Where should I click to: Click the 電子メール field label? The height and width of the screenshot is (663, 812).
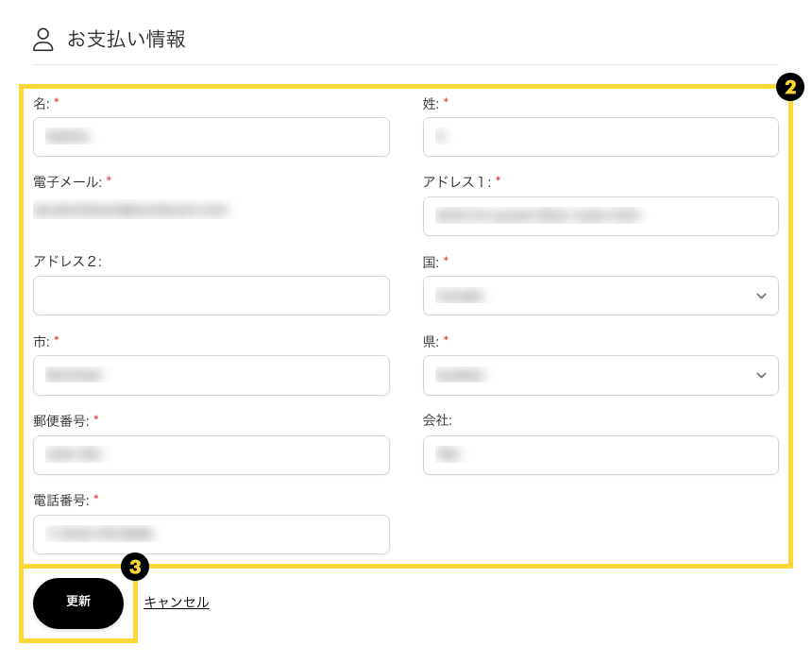[67, 181]
